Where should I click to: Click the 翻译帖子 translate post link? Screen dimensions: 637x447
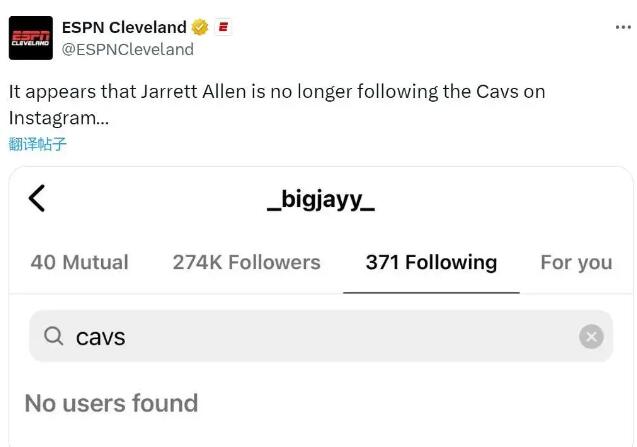coord(37,143)
